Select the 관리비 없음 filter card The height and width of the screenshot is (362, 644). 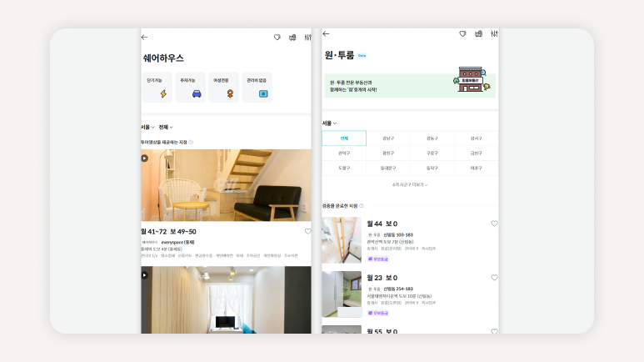coord(257,88)
